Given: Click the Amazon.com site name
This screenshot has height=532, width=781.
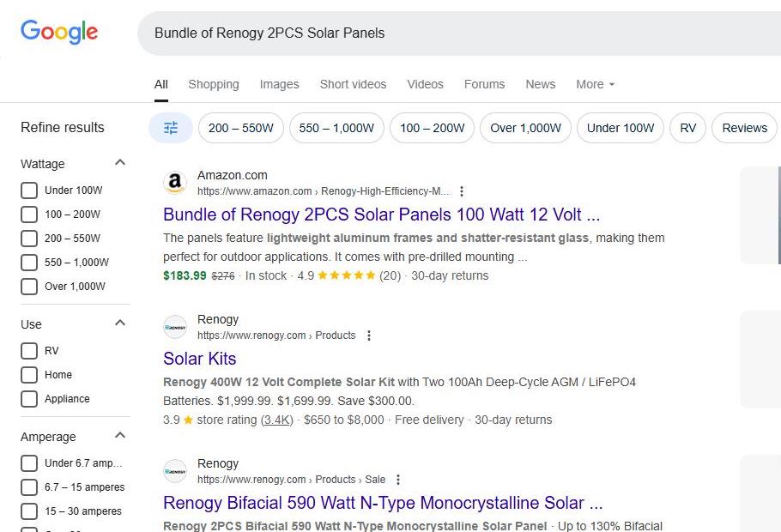Looking at the screenshot, I should click(232, 175).
